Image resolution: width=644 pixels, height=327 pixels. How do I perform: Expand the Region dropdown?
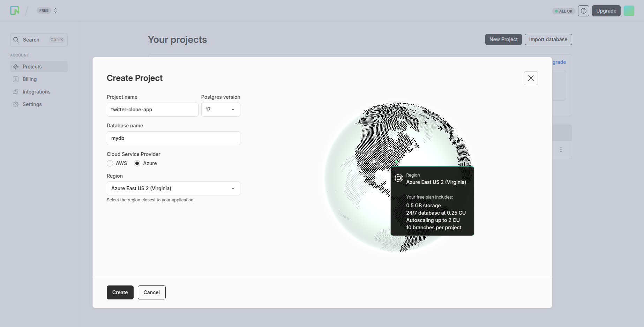tap(173, 188)
